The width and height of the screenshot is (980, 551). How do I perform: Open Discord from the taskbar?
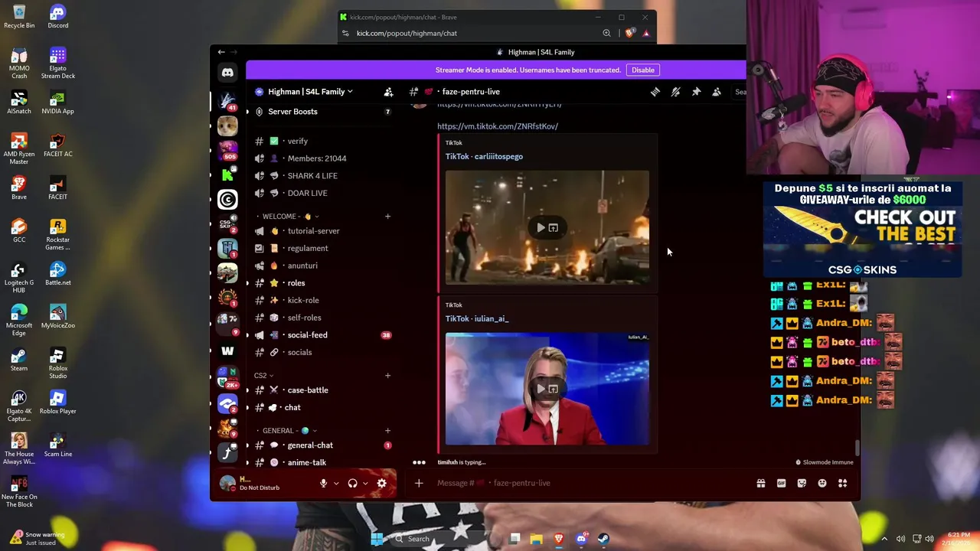(581, 539)
